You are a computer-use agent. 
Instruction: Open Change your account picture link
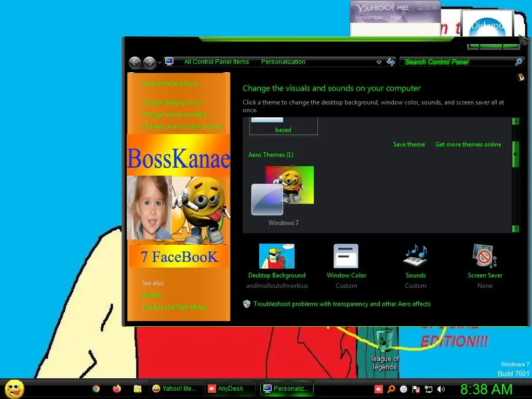(182, 126)
